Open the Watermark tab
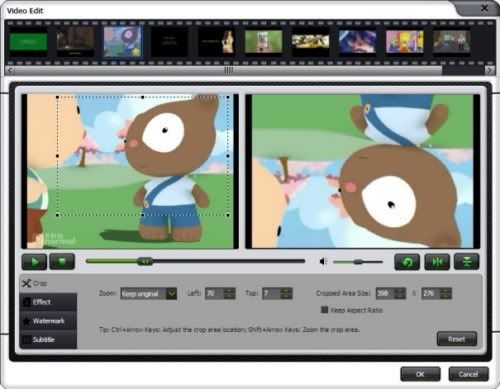Image resolution: width=500 pixels, height=389 pixels. [x=48, y=321]
